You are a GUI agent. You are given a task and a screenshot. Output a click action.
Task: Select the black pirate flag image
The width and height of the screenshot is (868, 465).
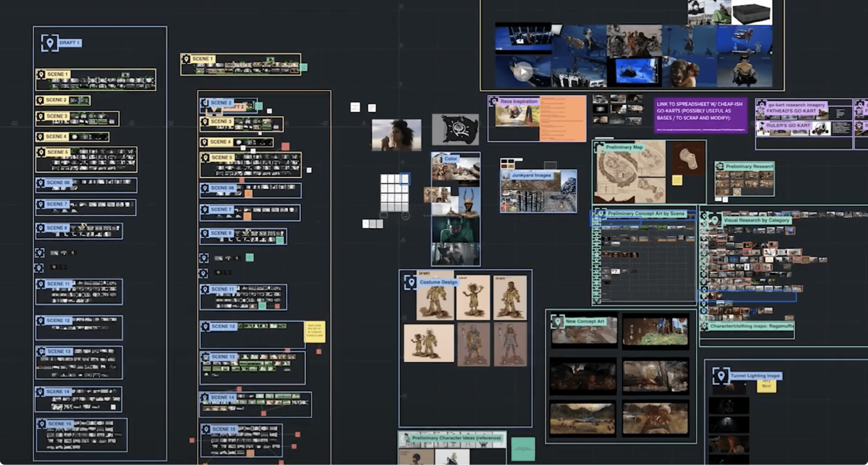(x=455, y=130)
